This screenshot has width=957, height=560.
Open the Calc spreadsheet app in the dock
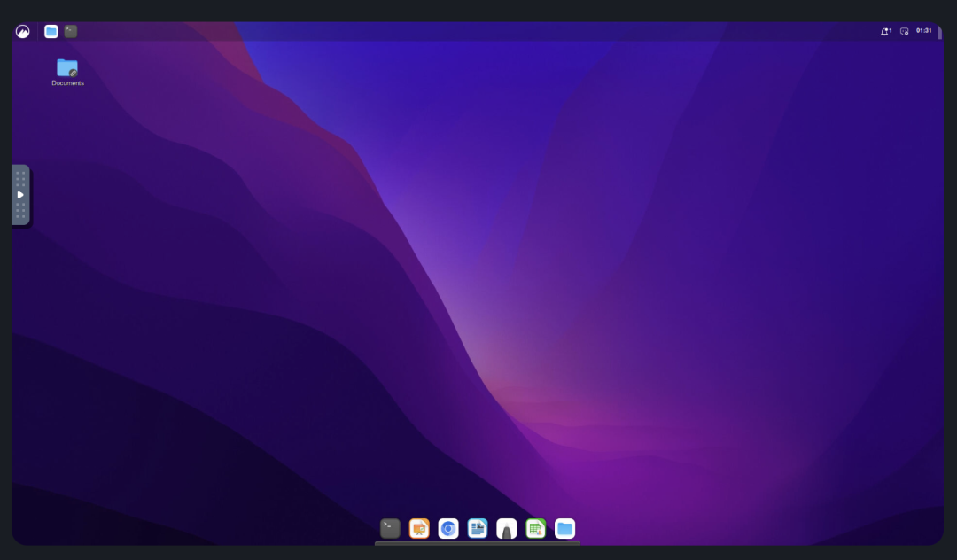point(535,529)
